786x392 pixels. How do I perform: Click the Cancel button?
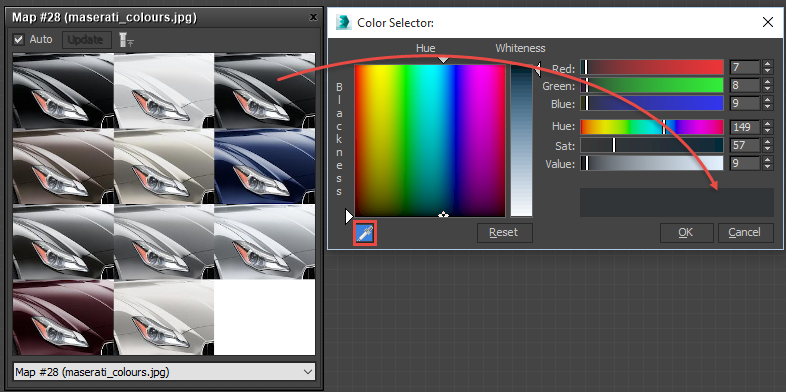[x=745, y=233]
